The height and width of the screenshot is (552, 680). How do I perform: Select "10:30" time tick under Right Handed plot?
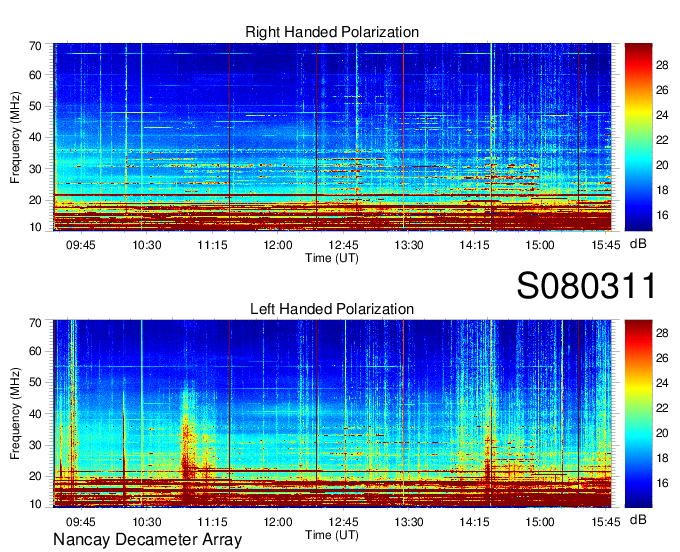[147, 245]
